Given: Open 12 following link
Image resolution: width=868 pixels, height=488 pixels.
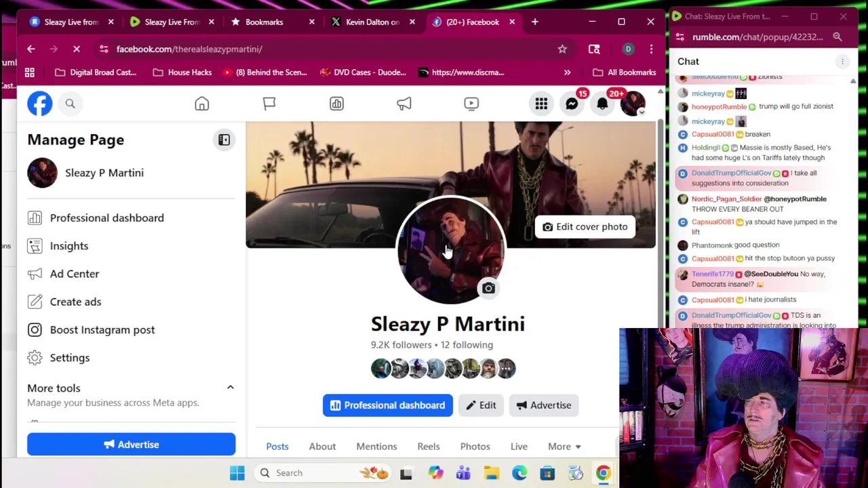Looking at the screenshot, I should point(467,344).
